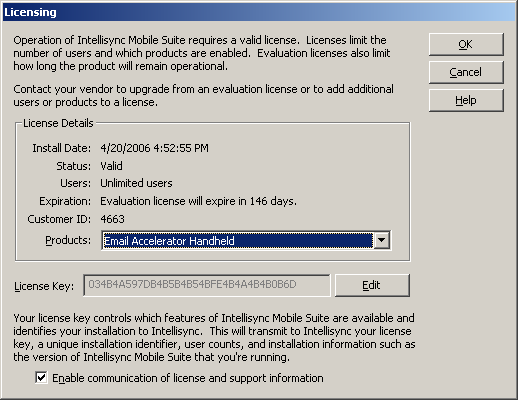This screenshot has height=400, width=518.
Task: Click the Status value Valid
Action: click(111, 166)
